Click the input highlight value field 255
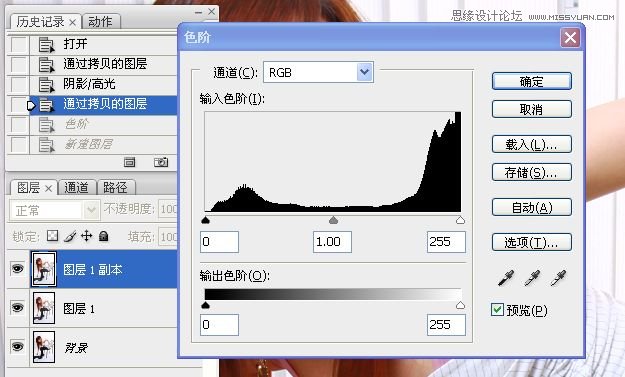The width and height of the screenshot is (625, 377). [446, 242]
